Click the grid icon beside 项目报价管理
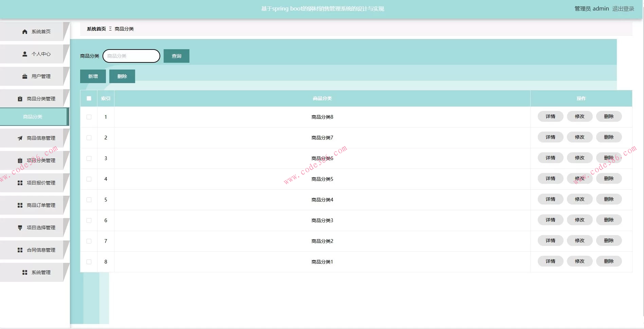The width and height of the screenshot is (644, 329). [20, 183]
